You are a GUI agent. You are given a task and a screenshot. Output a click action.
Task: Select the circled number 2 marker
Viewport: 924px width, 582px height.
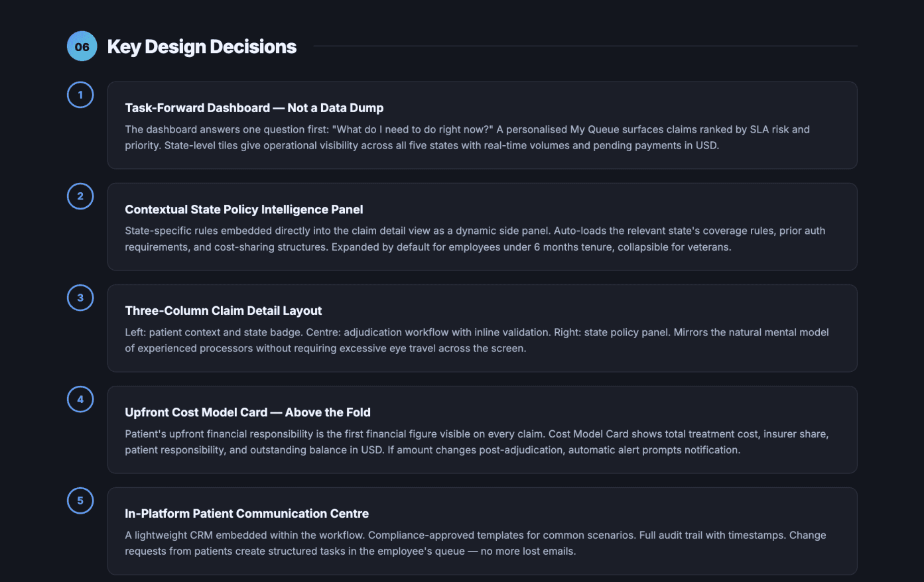(x=80, y=196)
